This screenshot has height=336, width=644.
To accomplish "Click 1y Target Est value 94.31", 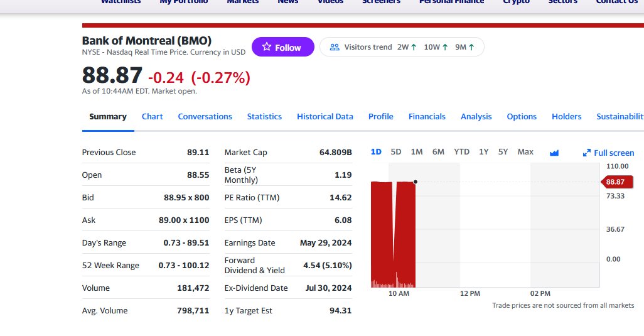I will [x=340, y=310].
